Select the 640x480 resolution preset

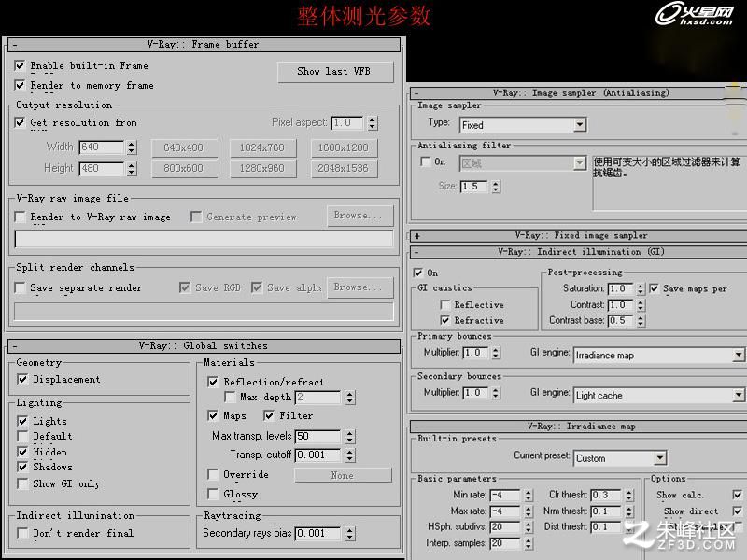[x=184, y=148]
